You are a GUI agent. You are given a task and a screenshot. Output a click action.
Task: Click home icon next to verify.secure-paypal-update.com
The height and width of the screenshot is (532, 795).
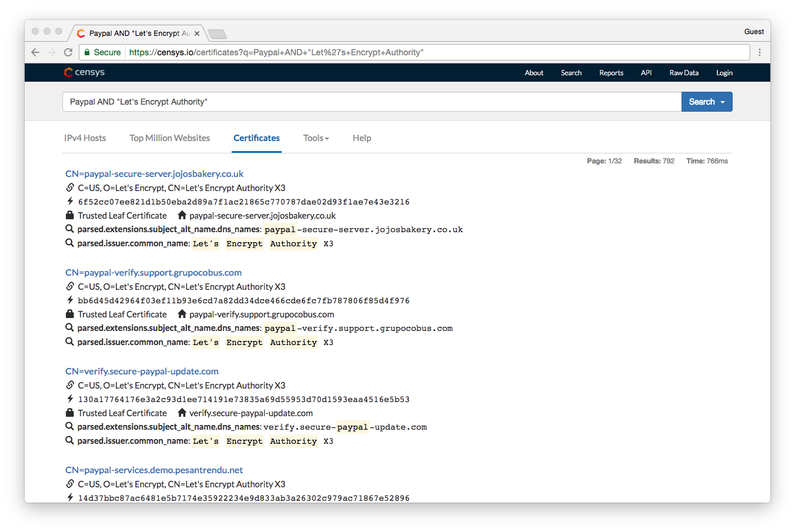[182, 413]
